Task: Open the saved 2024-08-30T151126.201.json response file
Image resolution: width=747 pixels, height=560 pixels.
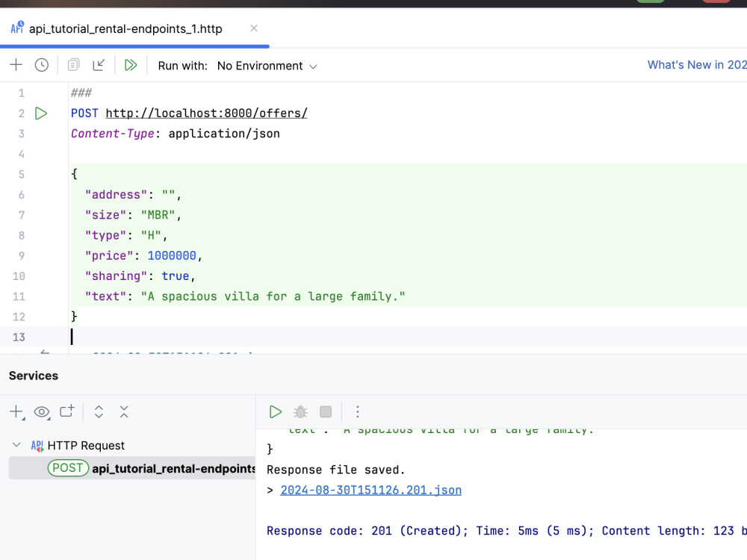Action: (x=371, y=491)
